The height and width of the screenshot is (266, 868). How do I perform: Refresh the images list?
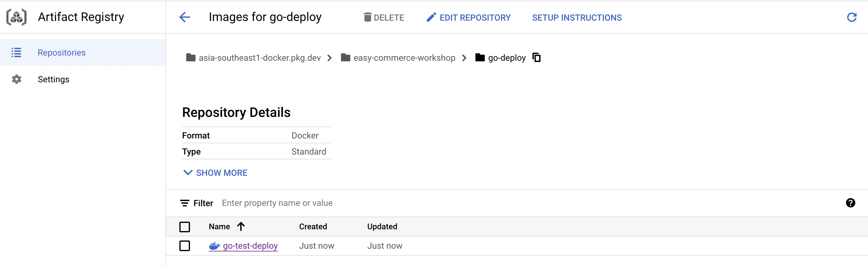[x=852, y=17]
